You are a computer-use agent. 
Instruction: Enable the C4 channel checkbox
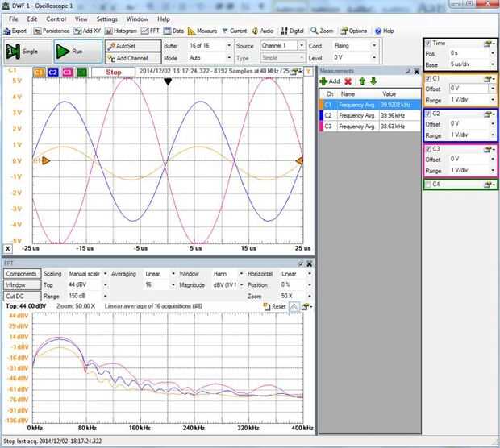428,185
